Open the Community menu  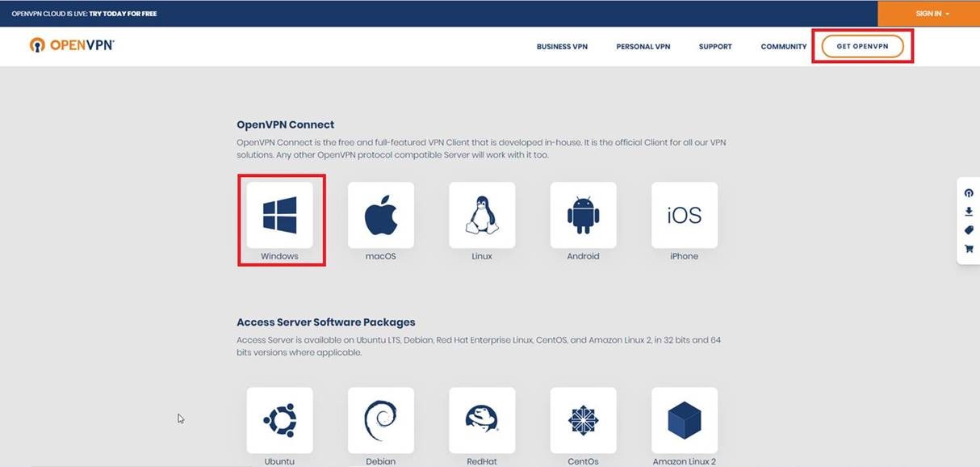(x=784, y=47)
